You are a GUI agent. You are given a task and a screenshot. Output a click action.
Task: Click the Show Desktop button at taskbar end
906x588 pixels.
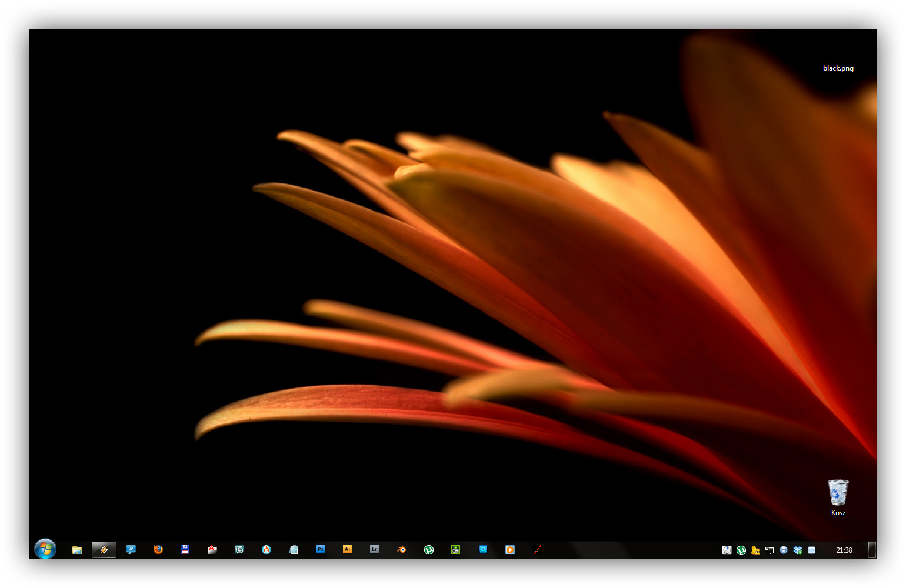click(x=872, y=550)
